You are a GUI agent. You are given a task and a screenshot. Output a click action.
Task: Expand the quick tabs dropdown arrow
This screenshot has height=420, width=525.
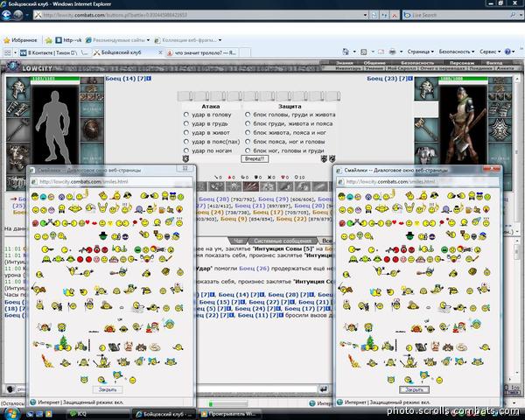(x=15, y=52)
